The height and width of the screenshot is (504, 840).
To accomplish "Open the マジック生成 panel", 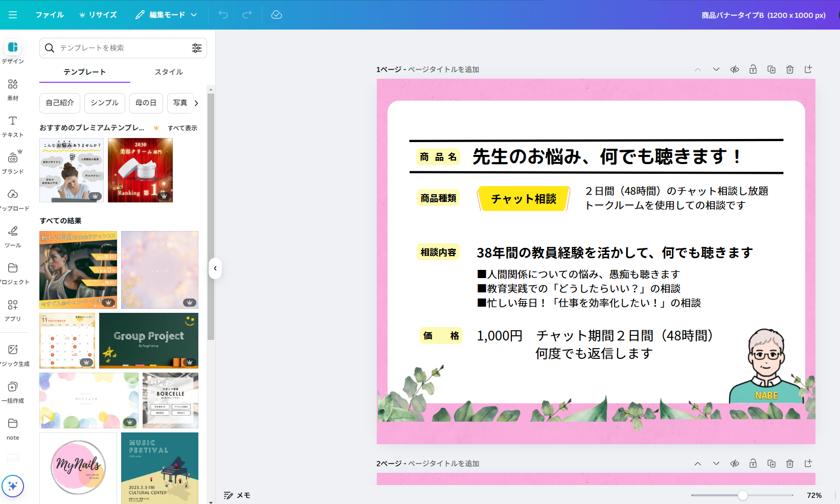I will click(x=13, y=354).
